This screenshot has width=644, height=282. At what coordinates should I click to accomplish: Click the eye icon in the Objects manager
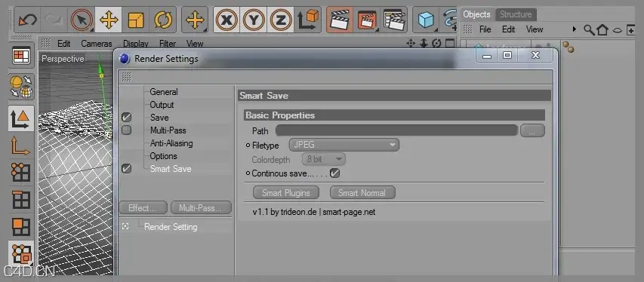coord(617,30)
